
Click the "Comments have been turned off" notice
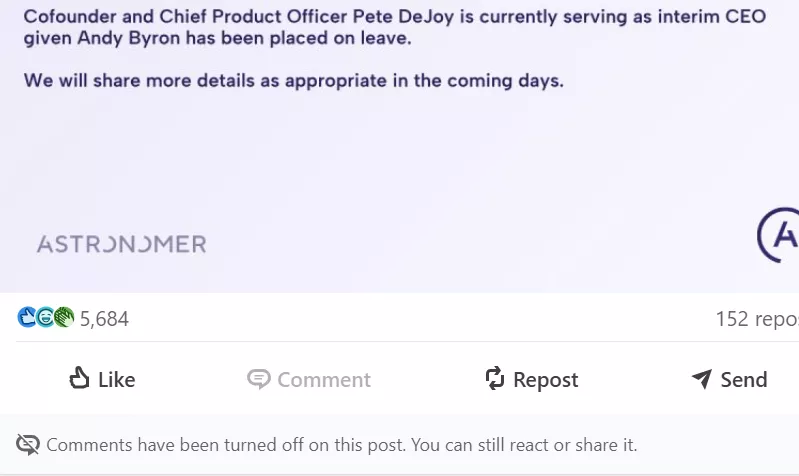tap(341, 445)
